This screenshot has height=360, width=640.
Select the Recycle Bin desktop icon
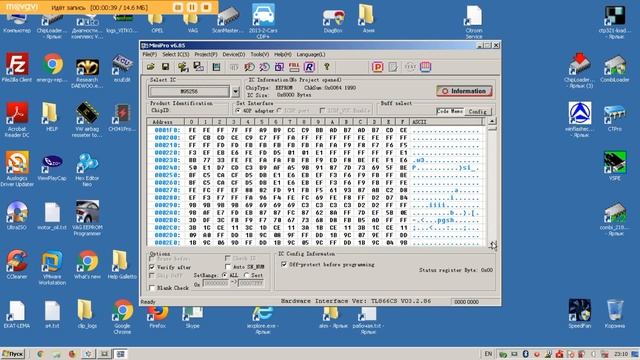615,313
